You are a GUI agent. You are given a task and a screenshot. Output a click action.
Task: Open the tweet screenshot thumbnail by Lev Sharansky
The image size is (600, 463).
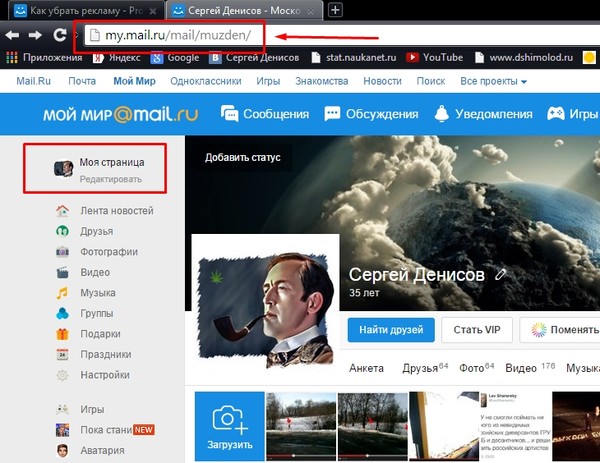(x=515, y=426)
